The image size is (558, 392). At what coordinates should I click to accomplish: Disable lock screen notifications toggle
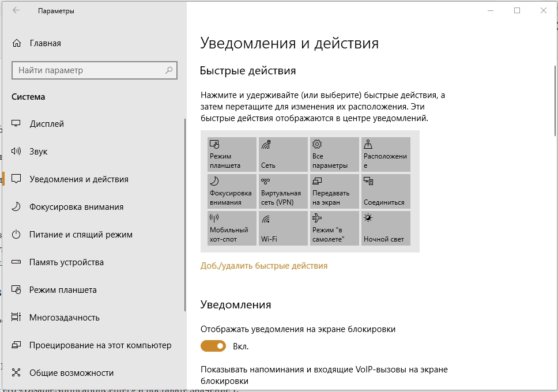[213, 346]
